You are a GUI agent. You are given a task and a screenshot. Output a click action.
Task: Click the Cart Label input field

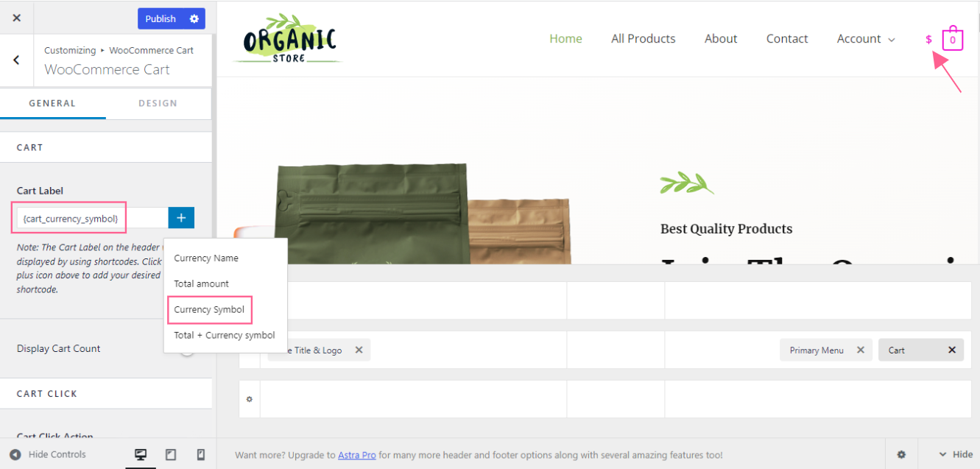(x=92, y=218)
